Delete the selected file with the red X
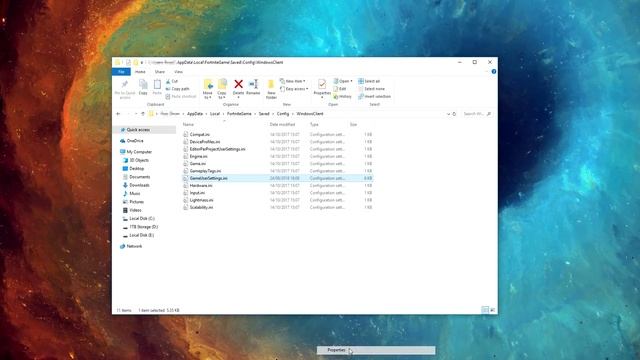Image resolution: width=640 pixels, height=360 pixels. [x=238, y=89]
